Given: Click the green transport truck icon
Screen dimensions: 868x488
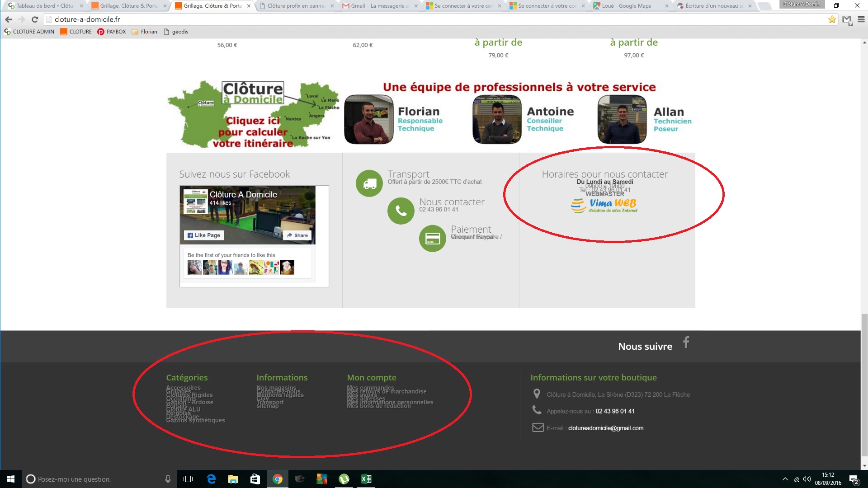Looking at the screenshot, I should (369, 183).
